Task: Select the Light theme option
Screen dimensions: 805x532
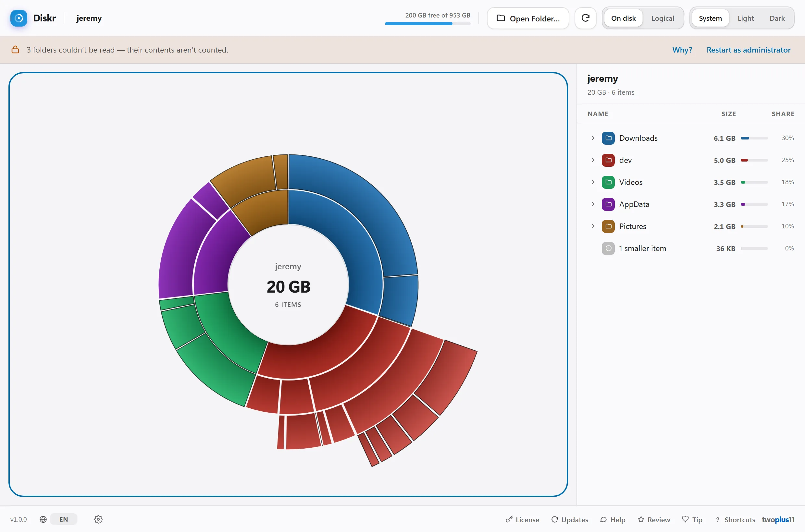Action: click(x=746, y=18)
